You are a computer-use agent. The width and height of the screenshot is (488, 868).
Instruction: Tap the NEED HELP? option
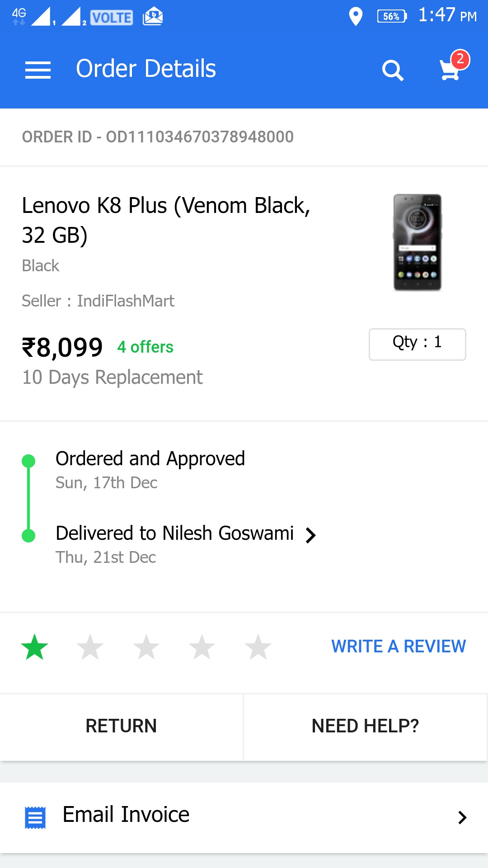click(x=365, y=726)
